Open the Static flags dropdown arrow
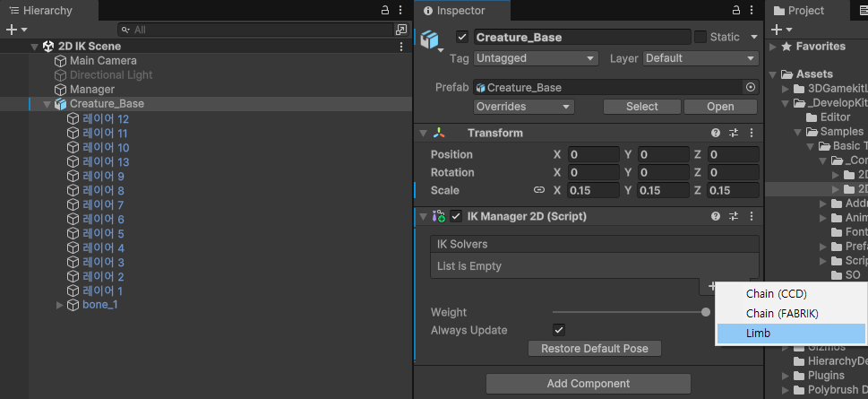The width and height of the screenshot is (868, 399). [754, 37]
